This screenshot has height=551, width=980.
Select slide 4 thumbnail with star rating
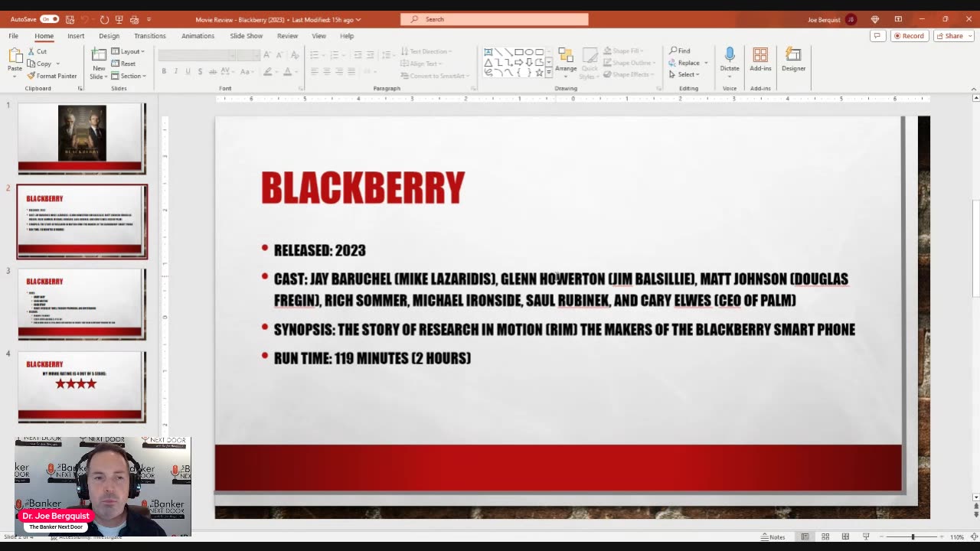[x=82, y=386]
